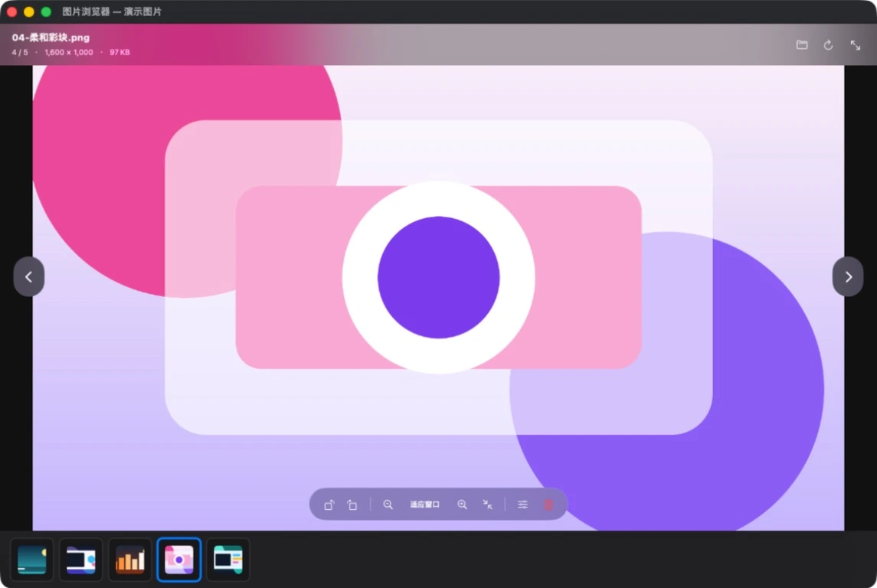Minimize the image viewer window
This screenshot has height=588, width=877.
coord(29,11)
